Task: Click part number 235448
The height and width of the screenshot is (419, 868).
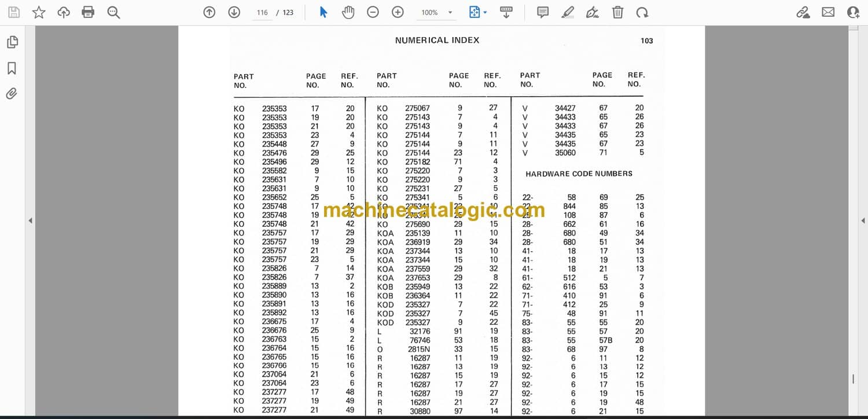Action: (274, 144)
